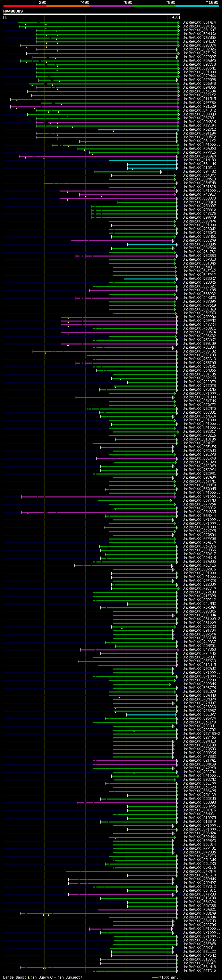Click the purple 60% legend color segment

pos(111,6)
